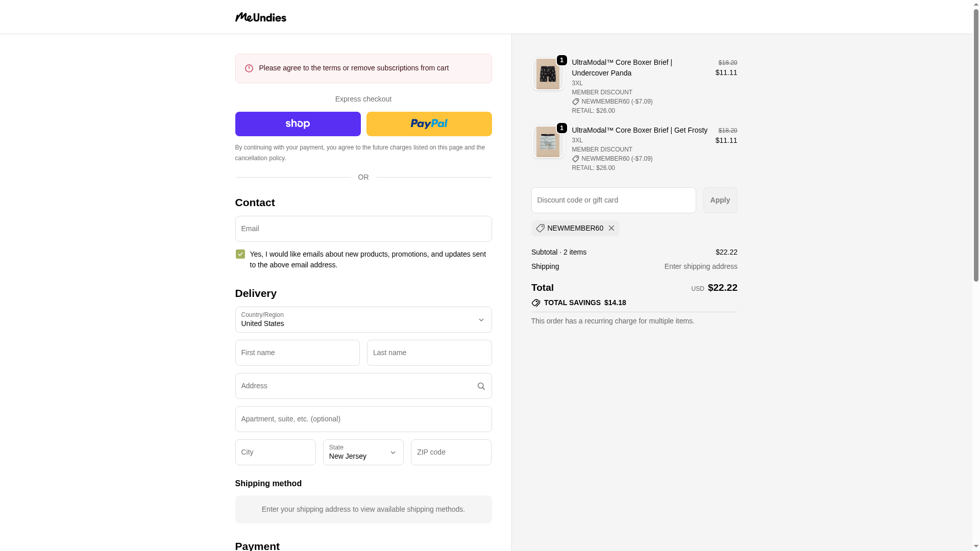Click the tag icon beside NEWMEMBER60 chip
980x551 pixels.
pyautogui.click(x=540, y=228)
